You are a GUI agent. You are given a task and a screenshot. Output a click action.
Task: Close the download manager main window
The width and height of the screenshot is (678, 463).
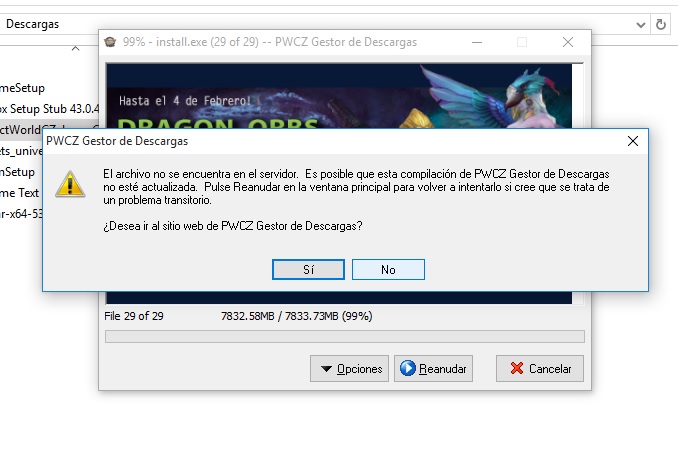coord(568,42)
